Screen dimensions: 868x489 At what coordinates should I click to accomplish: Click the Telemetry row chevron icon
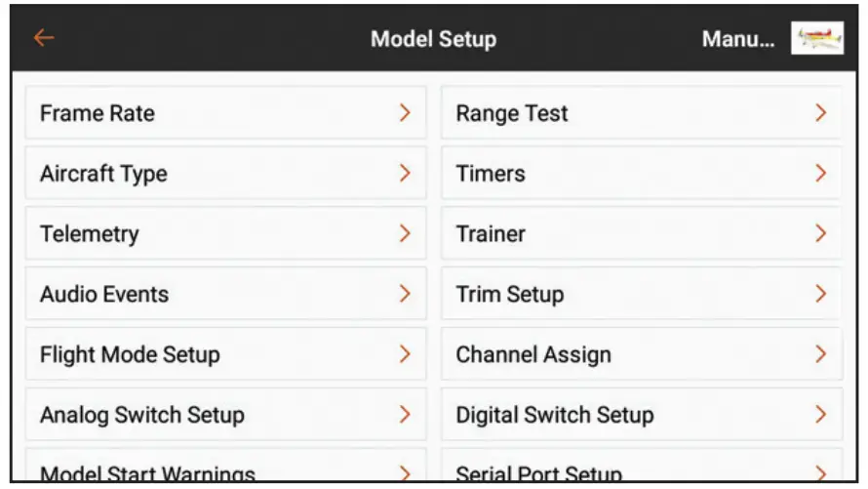pos(405,234)
